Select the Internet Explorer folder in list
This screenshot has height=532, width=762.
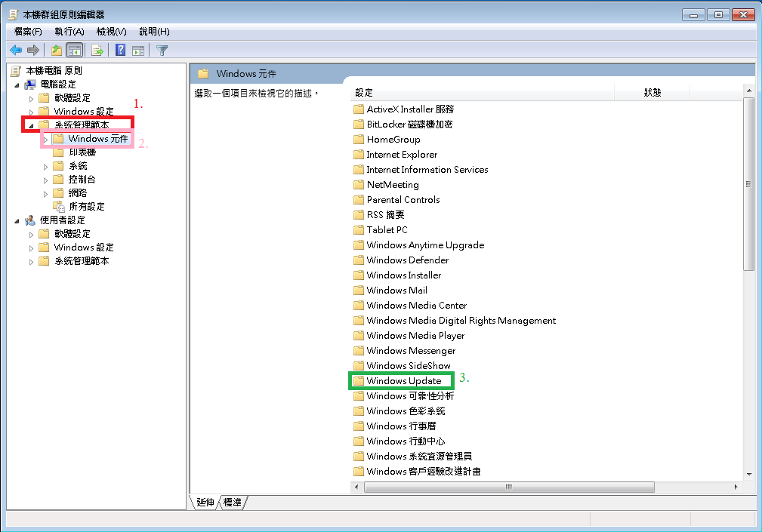(401, 155)
